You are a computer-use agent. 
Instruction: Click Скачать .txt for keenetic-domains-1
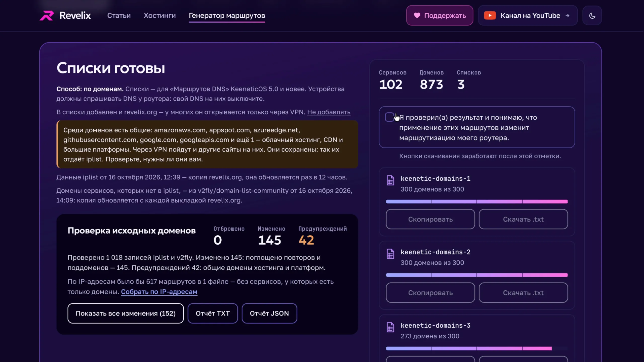click(523, 219)
